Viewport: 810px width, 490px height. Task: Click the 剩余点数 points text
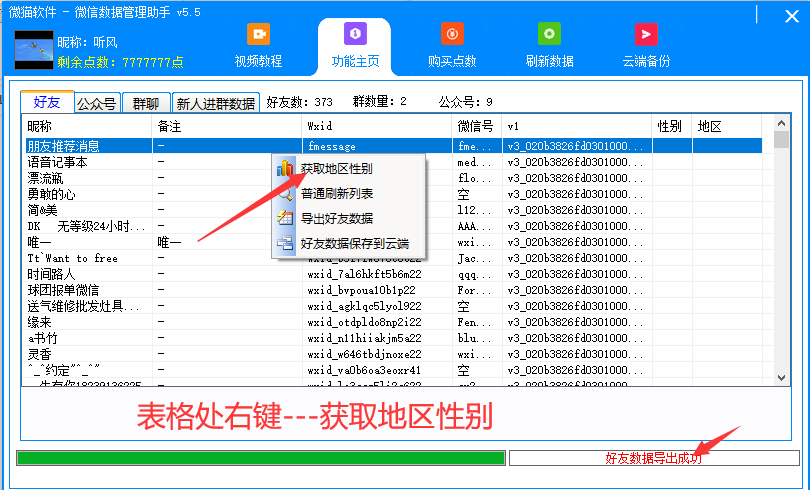[120, 62]
